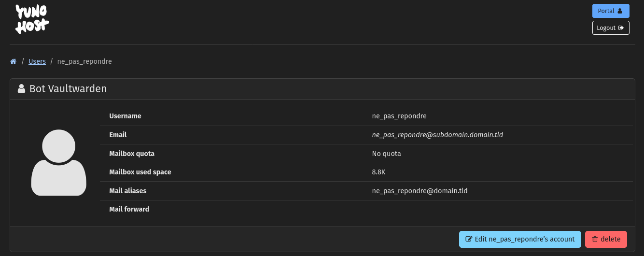644x256 pixels.
Task: Select the email ne_pas_repondre@subdomain.domain.tld
Action: 437,135
